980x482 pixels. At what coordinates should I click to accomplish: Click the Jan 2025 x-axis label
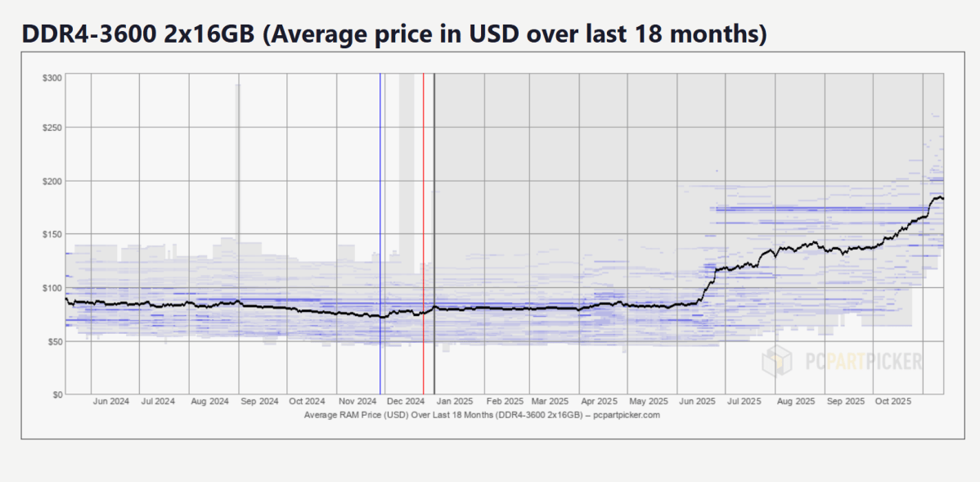point(453,402)
